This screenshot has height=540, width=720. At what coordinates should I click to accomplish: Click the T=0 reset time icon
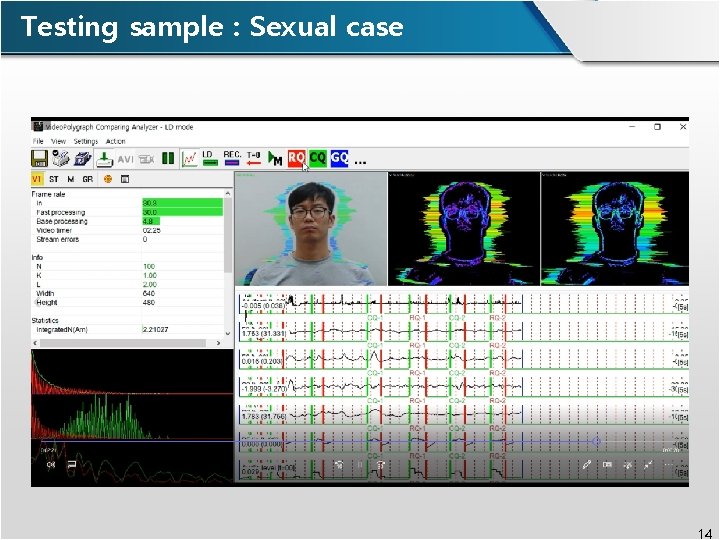tap(253, 158)
